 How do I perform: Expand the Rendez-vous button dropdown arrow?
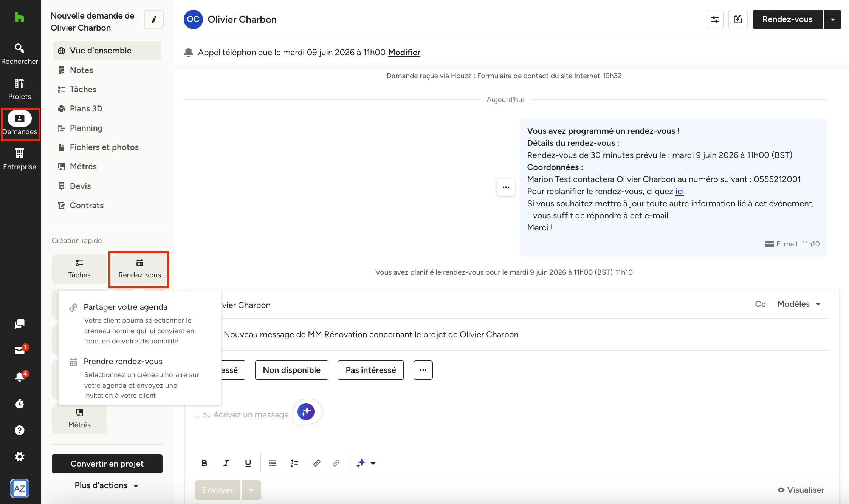coord(832,19)
